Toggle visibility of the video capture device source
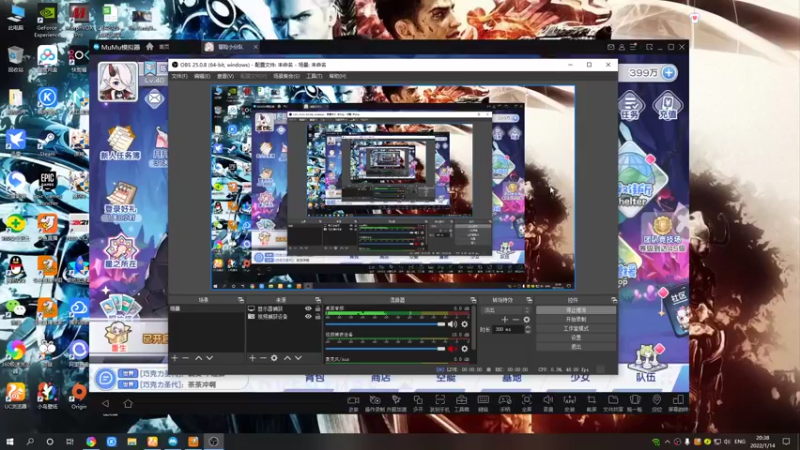Screen dimensions: 800x450 click(308, 316)
